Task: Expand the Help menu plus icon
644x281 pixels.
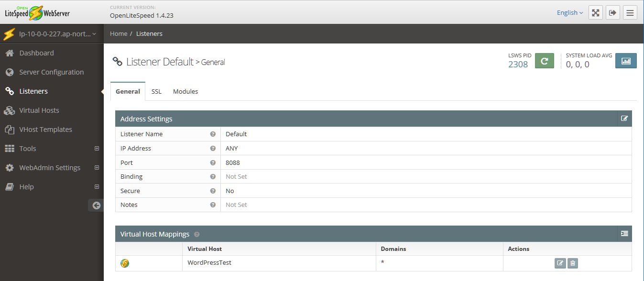Action: click(97, 187)
